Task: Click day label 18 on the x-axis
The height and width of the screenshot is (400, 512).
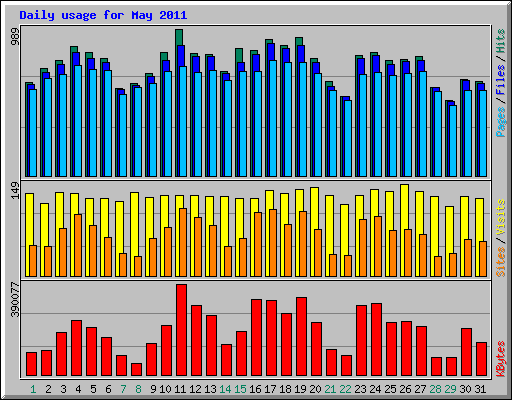Action: coord(285,389)
